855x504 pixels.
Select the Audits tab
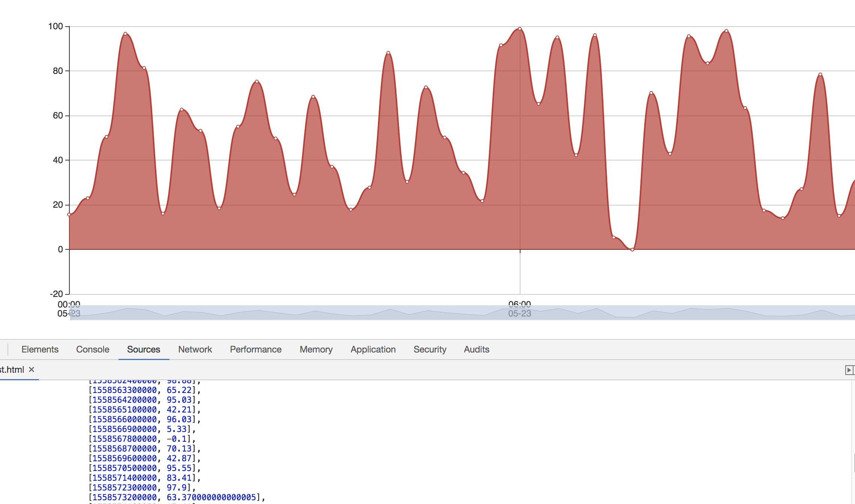476,349
